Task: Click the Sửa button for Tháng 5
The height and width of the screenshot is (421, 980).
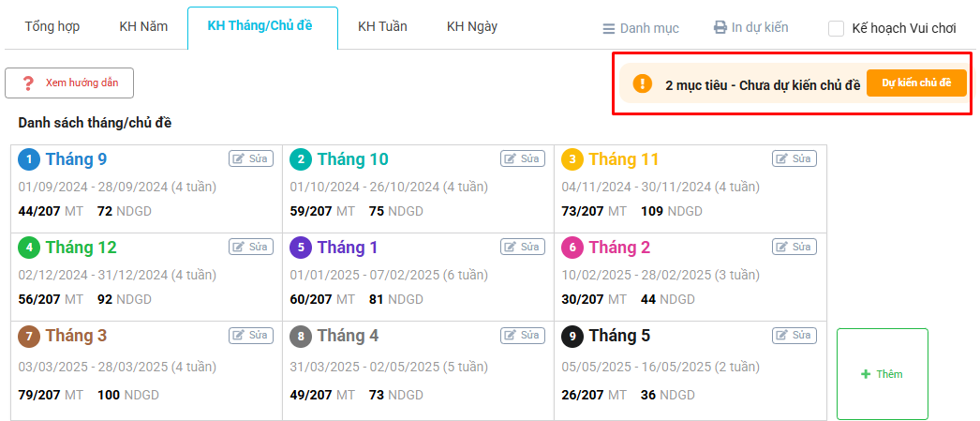Action: coord(794,335)
